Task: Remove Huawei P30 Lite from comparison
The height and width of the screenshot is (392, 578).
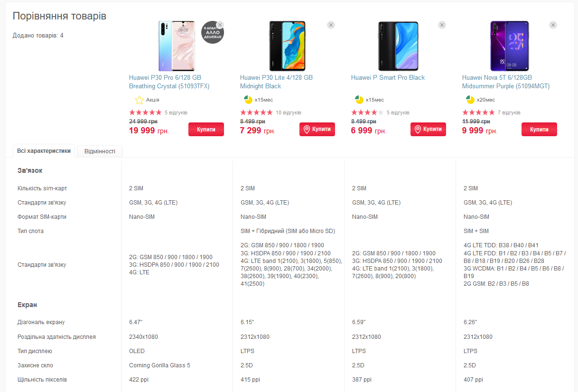Action: click(x=331, y=25)
